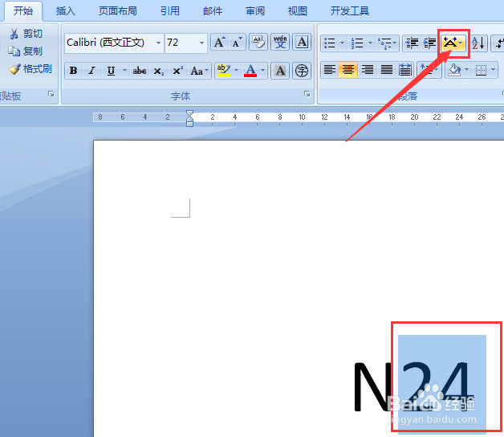Click the Character Border icon
Screen dimensions: 504x437
coord(302,42)
